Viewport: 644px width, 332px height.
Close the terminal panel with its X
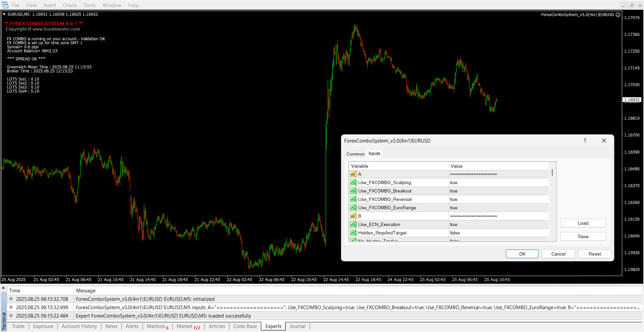click(3, 288)
